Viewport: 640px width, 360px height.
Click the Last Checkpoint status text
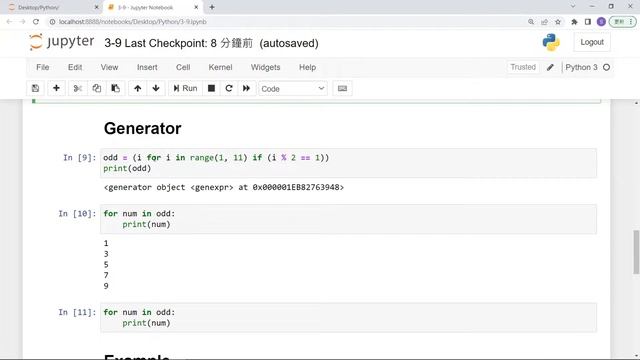point(189,43)
